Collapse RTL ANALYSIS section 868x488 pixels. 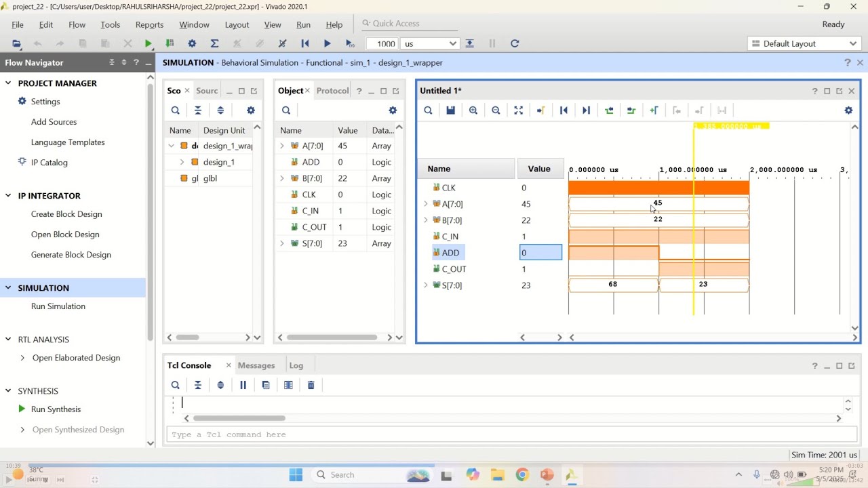click(x=8, y=340)
